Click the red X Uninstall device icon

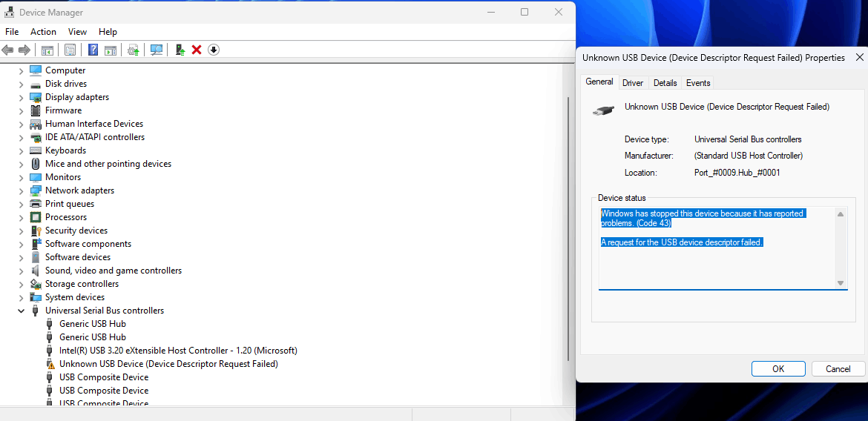click(196, 50)
